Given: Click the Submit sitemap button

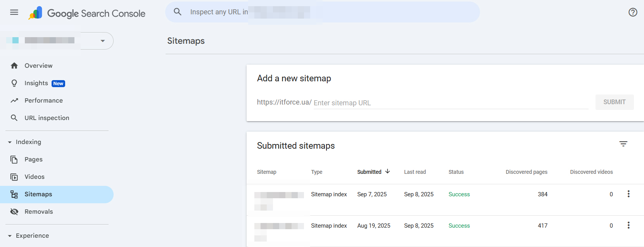Looking at the screenshot, I should point(614,102).
